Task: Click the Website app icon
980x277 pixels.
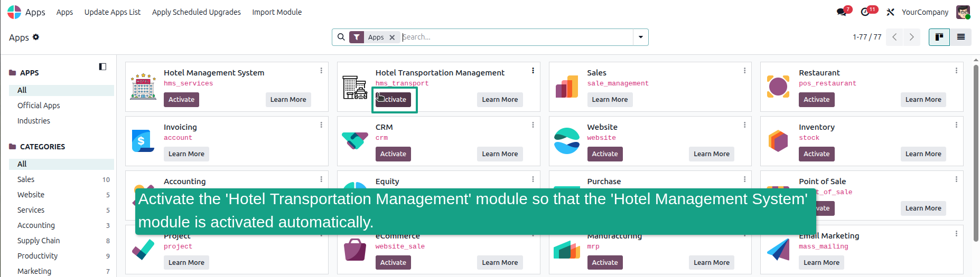Action: click(567, 141)
